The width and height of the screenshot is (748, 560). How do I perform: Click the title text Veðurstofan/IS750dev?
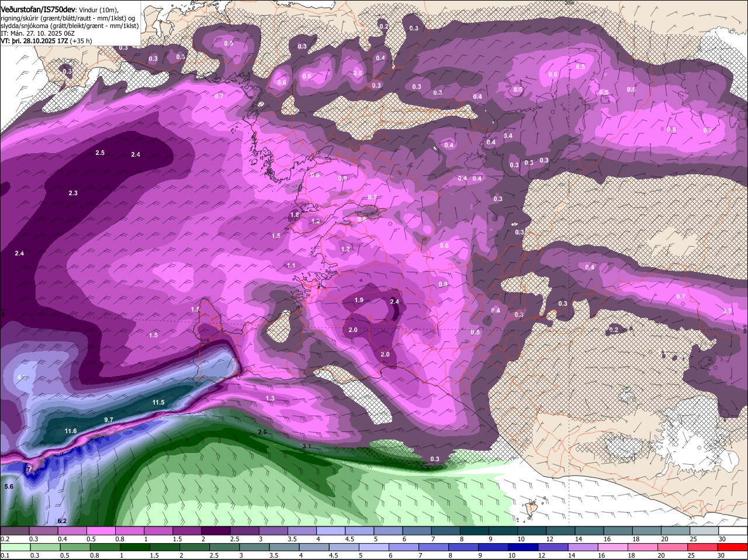point(38,9)
